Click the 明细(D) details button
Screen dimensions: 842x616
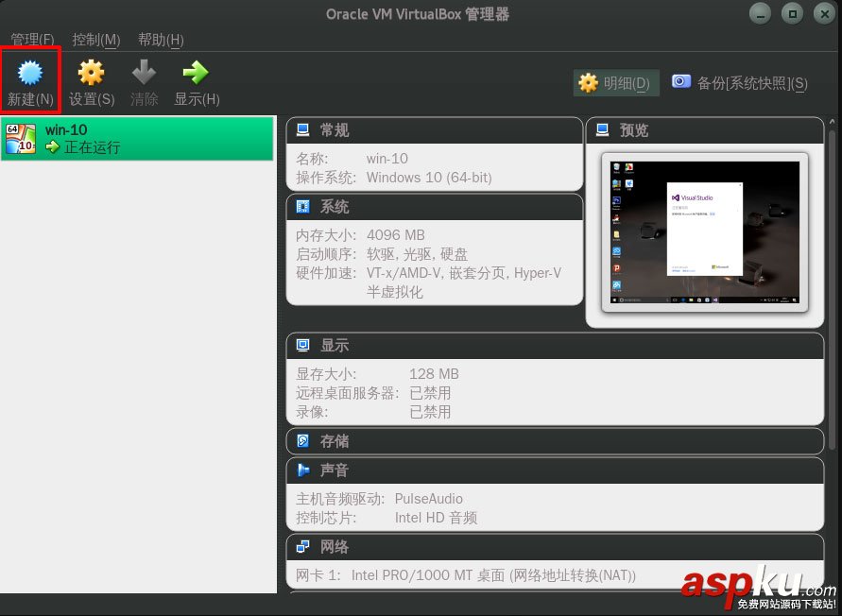[615, 82]
